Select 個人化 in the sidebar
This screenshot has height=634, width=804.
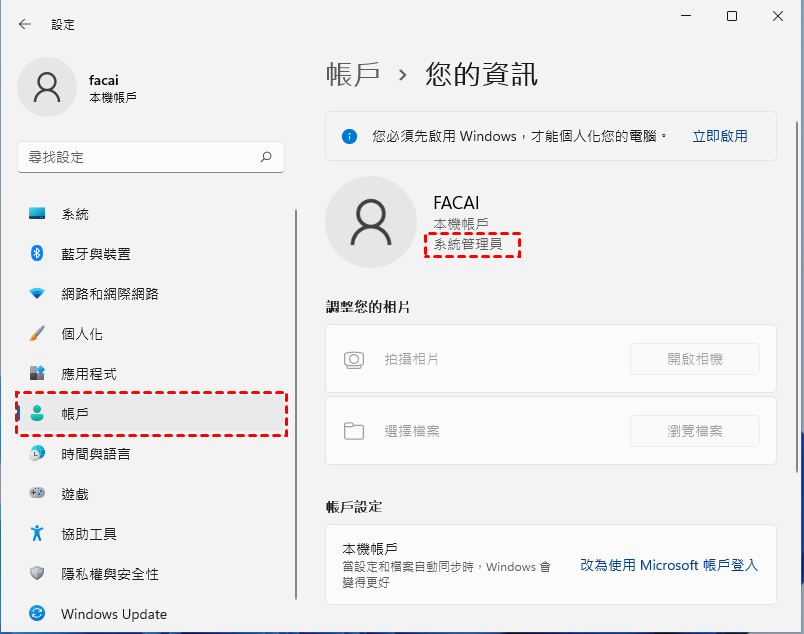(151, 333)
